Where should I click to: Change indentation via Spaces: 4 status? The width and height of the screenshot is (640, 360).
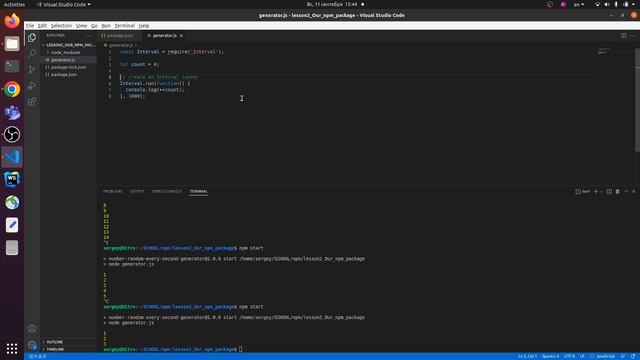click(551, 356)
